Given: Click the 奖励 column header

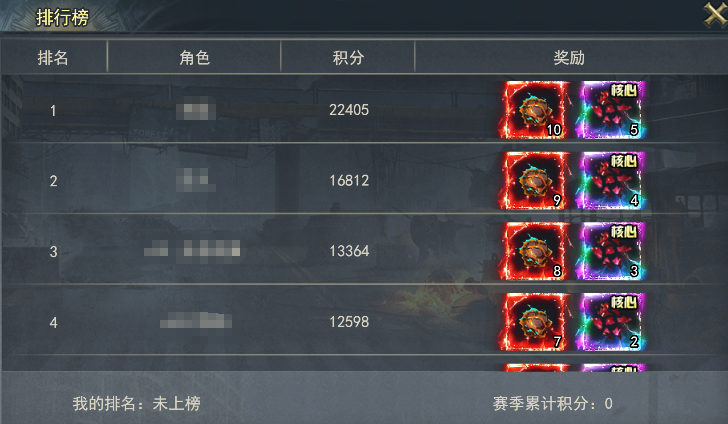Looking at the screenshot, I should coord(569,58).
